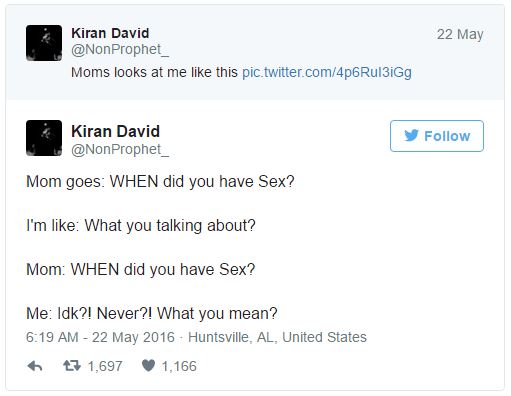Click the Twitter bird icon in Follow
Screen dimensions: 511x396
pyautogui.click(x=411, y=136)
